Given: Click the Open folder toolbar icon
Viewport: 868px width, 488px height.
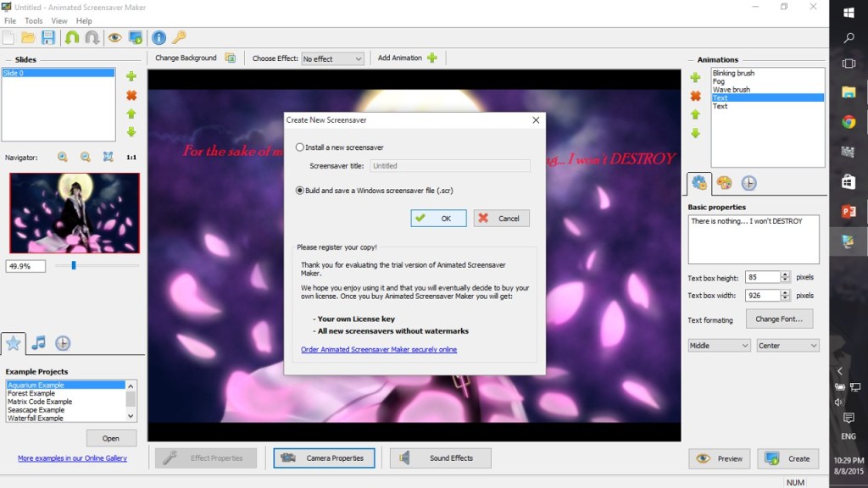Looking at the screenshot, I should coord(28,37).
